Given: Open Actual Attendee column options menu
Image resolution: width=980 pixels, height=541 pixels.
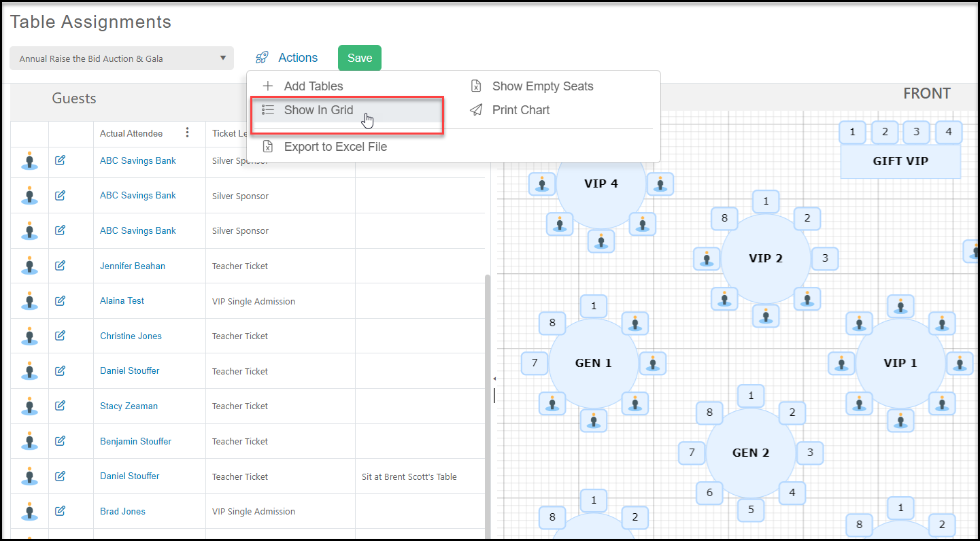Looking at the screenshot, I should 188,133.
